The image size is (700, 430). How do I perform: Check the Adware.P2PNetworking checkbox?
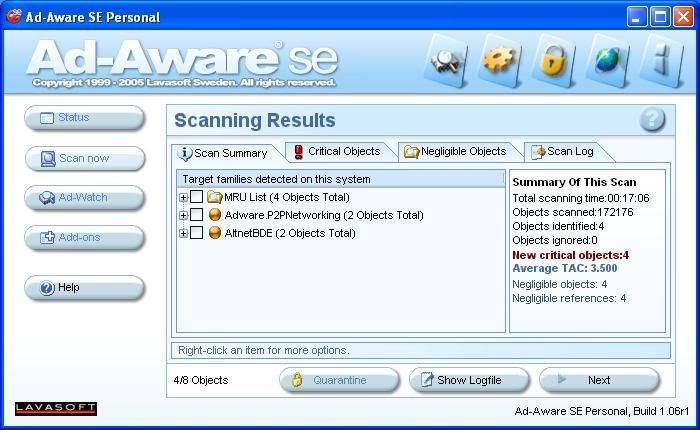click(x=196, y=215)
